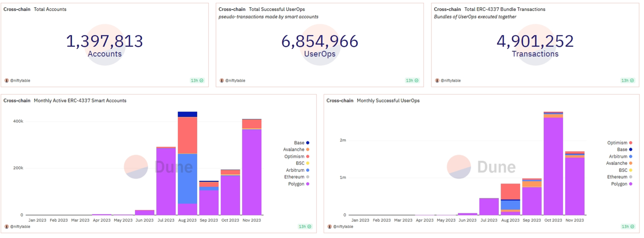The height and width of the screenshot is (238, 644).
Task: Open the Monthly Successful UserOps chart title
Action: (x=388, y=100)
